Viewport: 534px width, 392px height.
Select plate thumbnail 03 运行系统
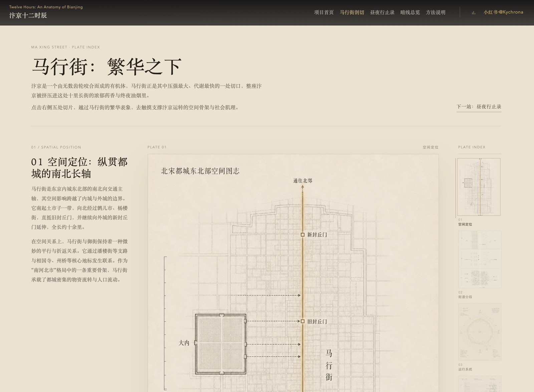tap(480, 332)
